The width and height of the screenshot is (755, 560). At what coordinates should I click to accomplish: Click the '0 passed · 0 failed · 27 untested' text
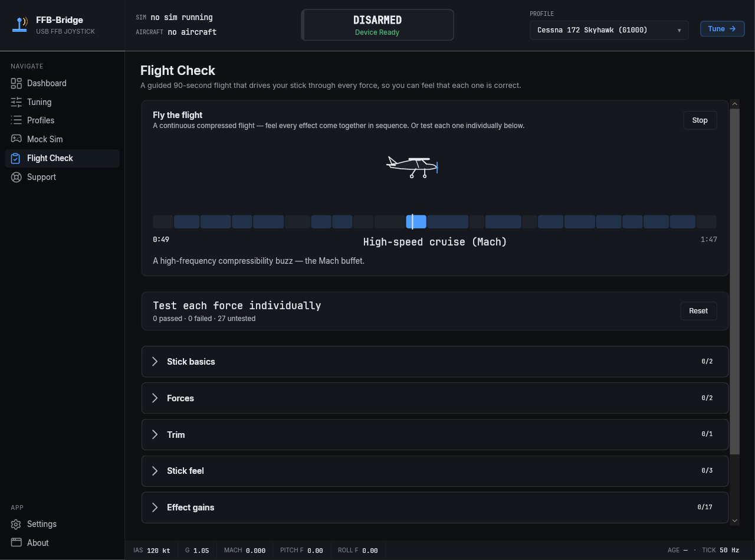(x=204, y=319)
